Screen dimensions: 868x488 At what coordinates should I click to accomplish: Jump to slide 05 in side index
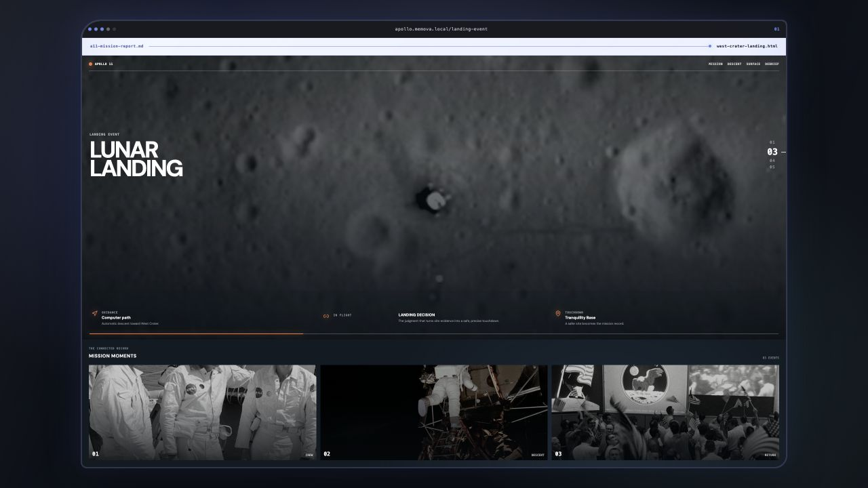click(772, 167)
